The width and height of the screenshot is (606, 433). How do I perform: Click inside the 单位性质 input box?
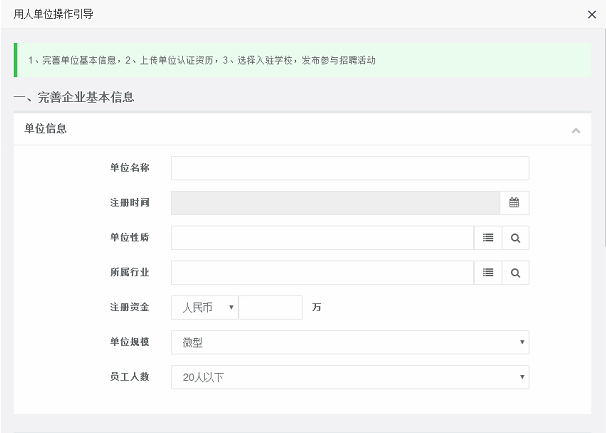[321, 238]
